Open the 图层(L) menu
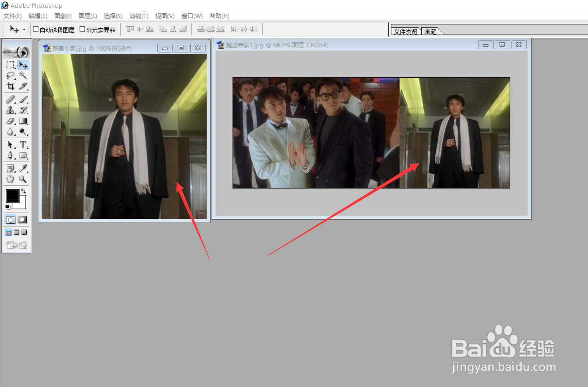588x387 pixels. (x=87, y=16)
